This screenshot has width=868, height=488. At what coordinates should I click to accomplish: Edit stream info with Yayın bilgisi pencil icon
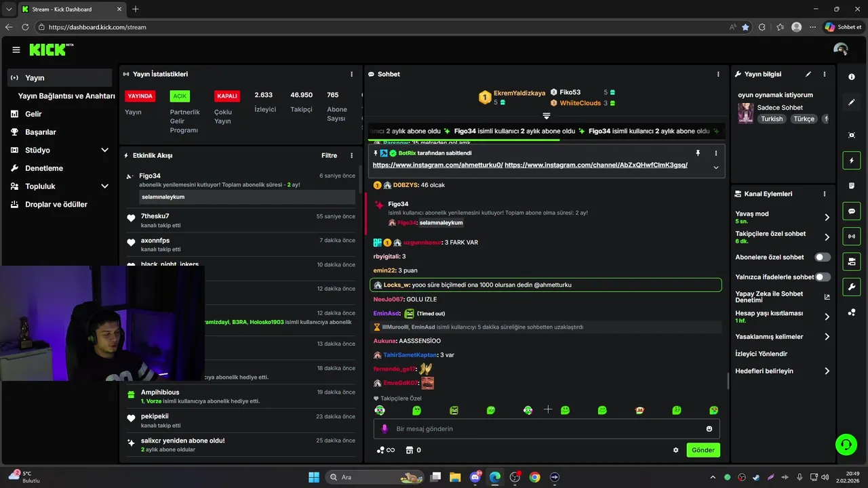click(808, 74)
